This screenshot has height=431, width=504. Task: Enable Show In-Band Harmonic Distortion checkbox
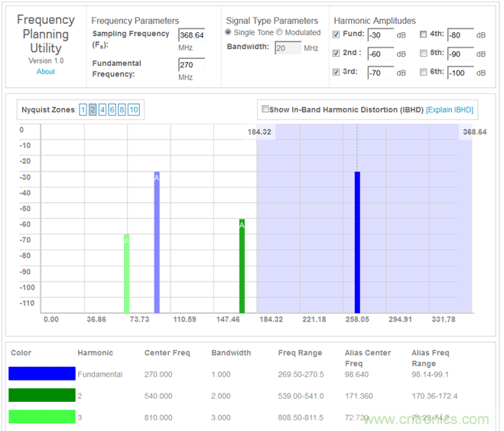[x=265, y=109]
